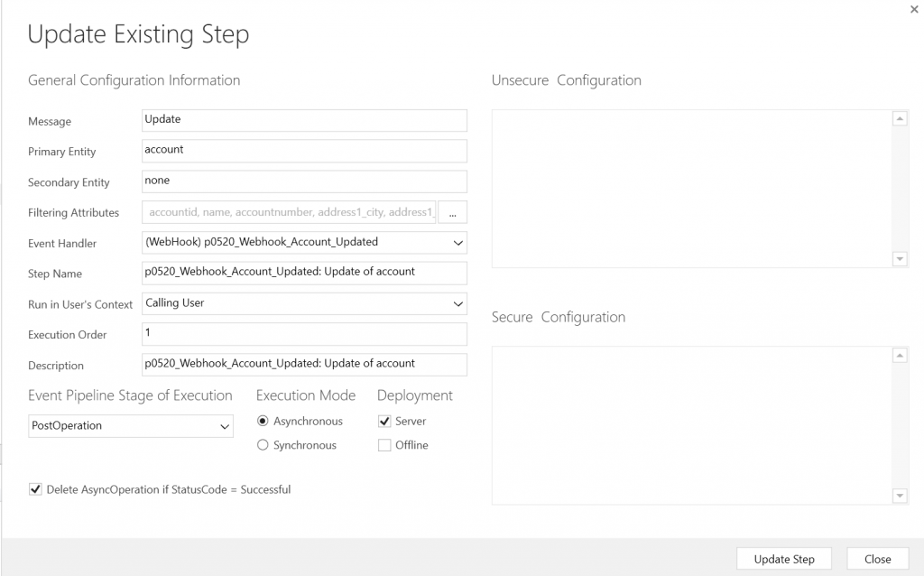Enable the Offline deployment checkbox

click(x=384, y=445)
